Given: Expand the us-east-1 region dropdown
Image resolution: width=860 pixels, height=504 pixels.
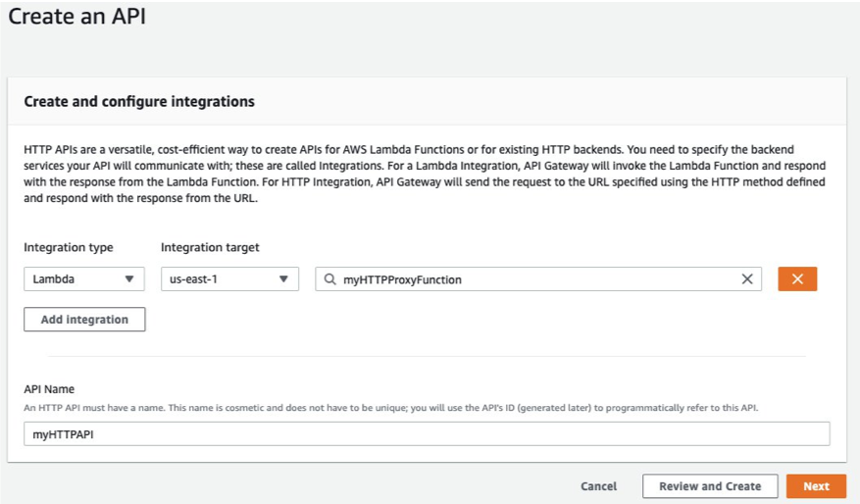Looking at the screenshot, I should pos(229,279).
